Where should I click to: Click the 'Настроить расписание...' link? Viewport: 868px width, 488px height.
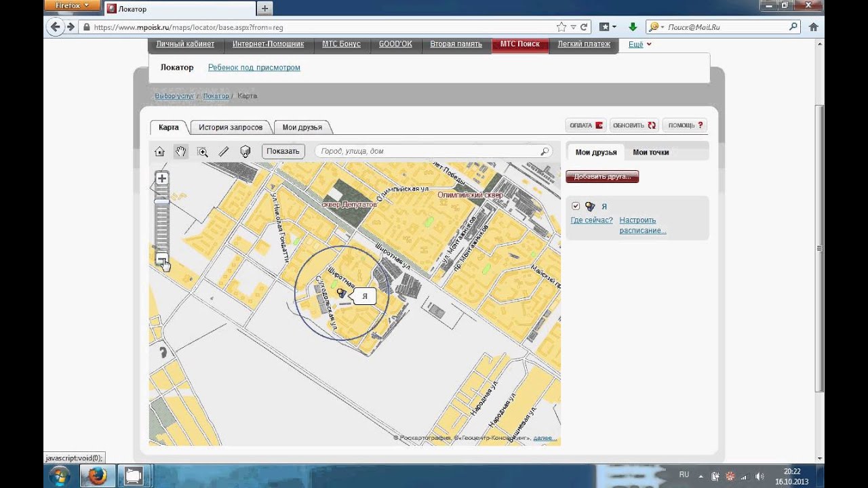[x=643, y=225]
